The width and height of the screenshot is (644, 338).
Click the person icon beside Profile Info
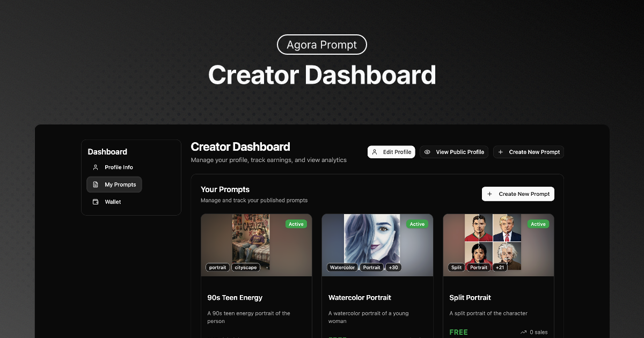click(x=96, y=167)
